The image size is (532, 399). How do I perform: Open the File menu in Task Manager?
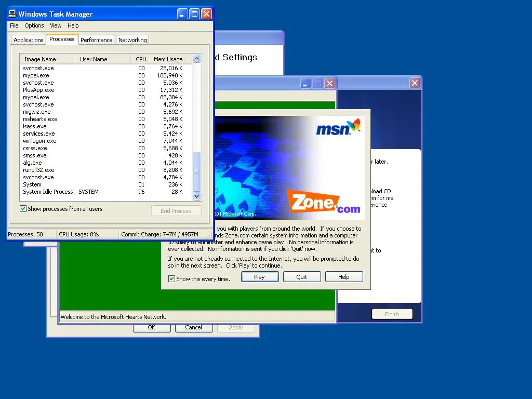coord(14,25)
